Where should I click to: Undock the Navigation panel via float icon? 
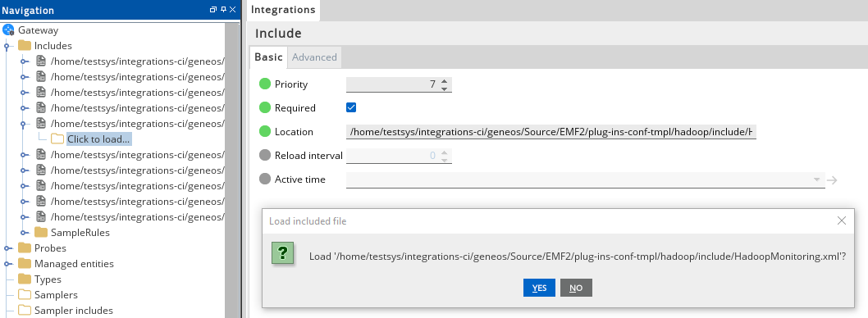tap(213, 9)
